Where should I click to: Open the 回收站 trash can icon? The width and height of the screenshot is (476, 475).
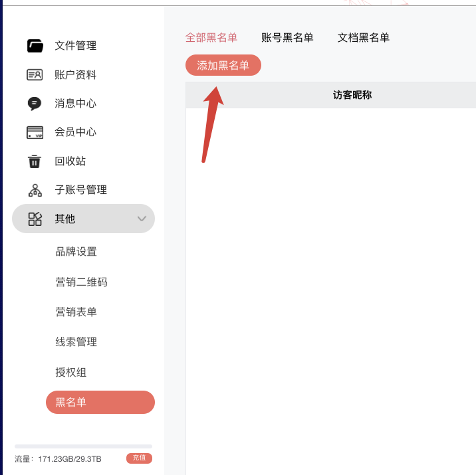tap(35, 161)
